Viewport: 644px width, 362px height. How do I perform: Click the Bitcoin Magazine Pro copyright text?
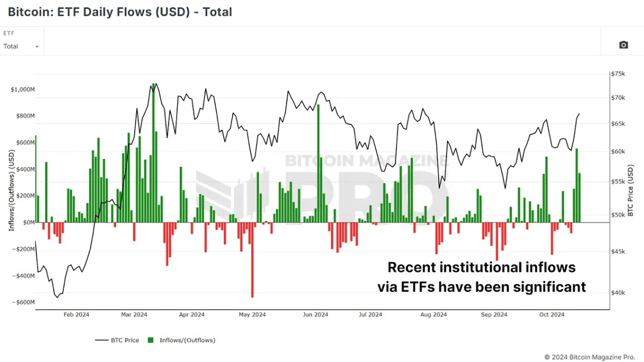(x=590, y=357)
